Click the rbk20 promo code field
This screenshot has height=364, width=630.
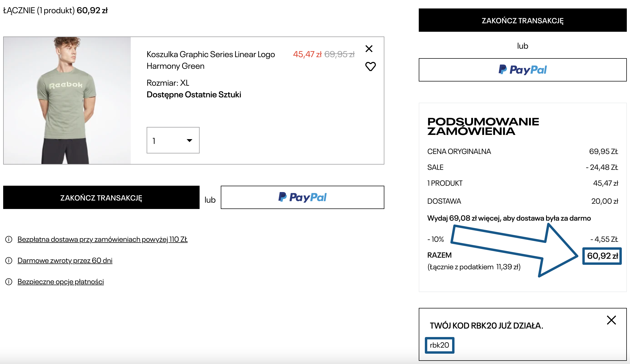(439, 345)
